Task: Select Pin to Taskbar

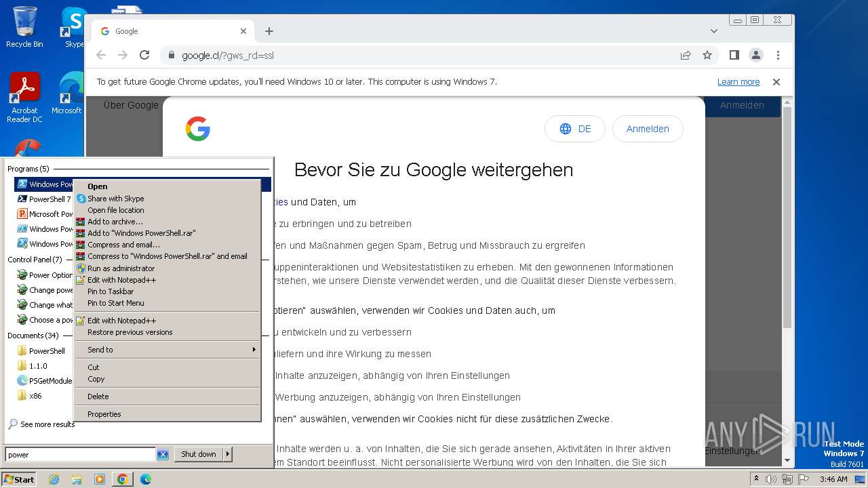Action: pyautogui.click(x=167, y=291)
